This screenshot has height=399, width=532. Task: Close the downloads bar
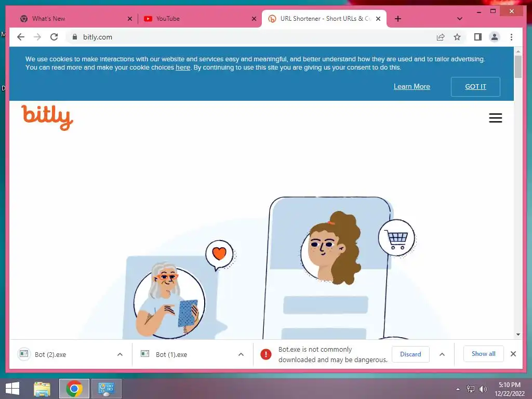tap(513, 354)
